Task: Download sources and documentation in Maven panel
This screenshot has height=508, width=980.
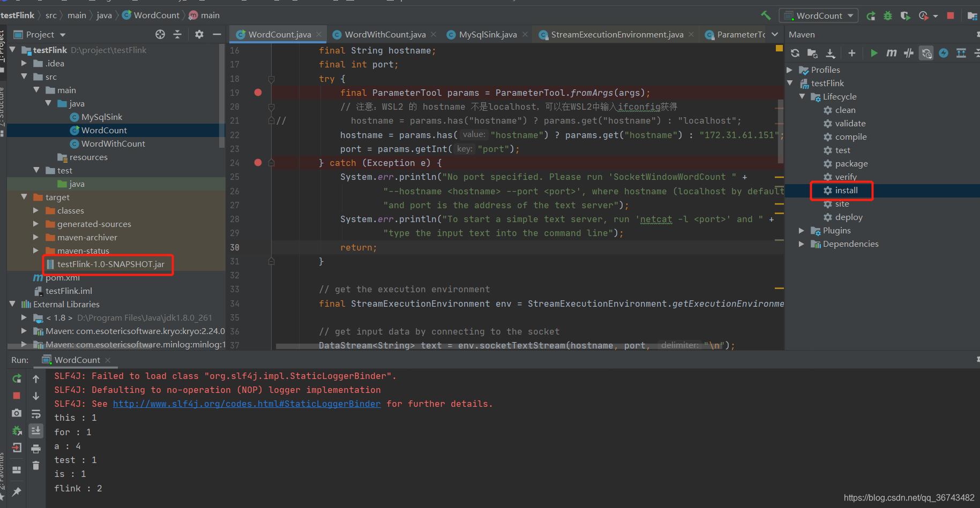Action: coord(831,53)
